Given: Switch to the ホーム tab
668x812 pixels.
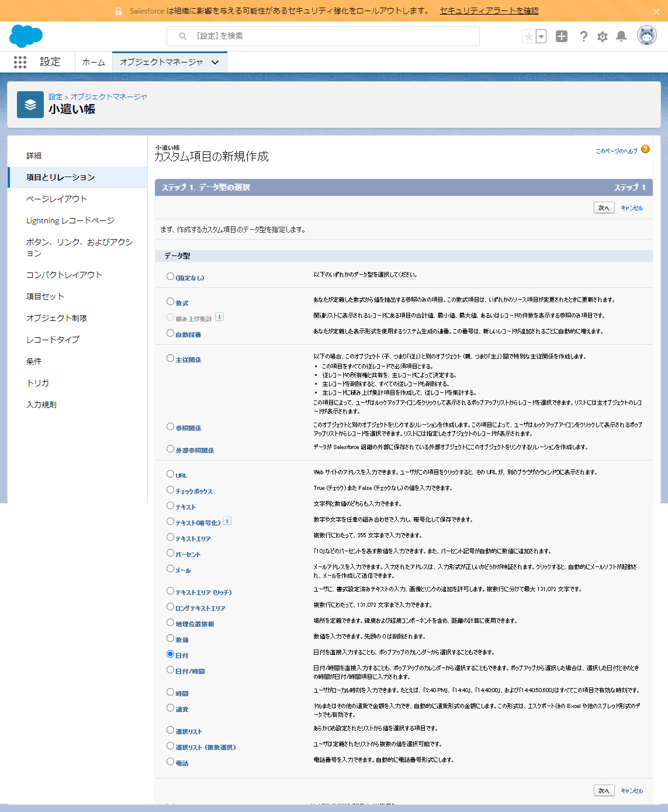Looking at the screenshot, I should click(94, 62).
